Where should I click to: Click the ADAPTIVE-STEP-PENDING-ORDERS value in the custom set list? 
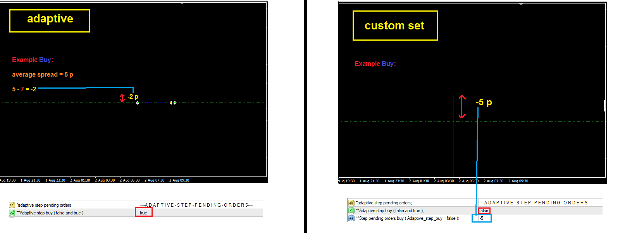536,203
